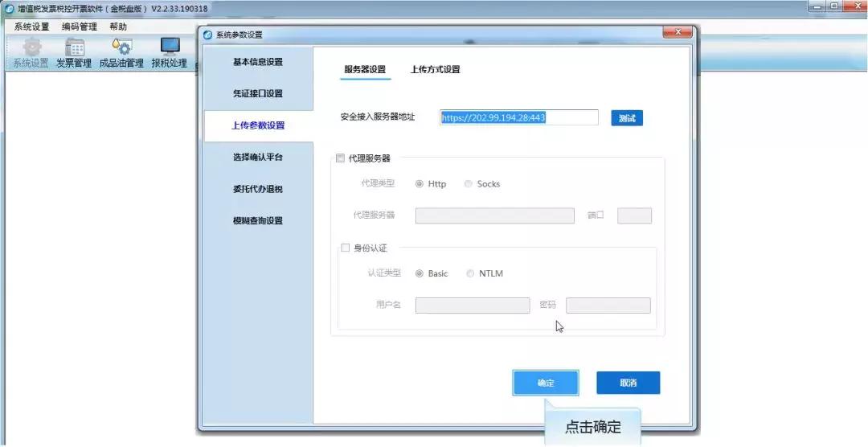The width and height of the screenshot is (868, 447).
Task: Enable the 身份认证 checkbox
Action: tap(345, 248)
